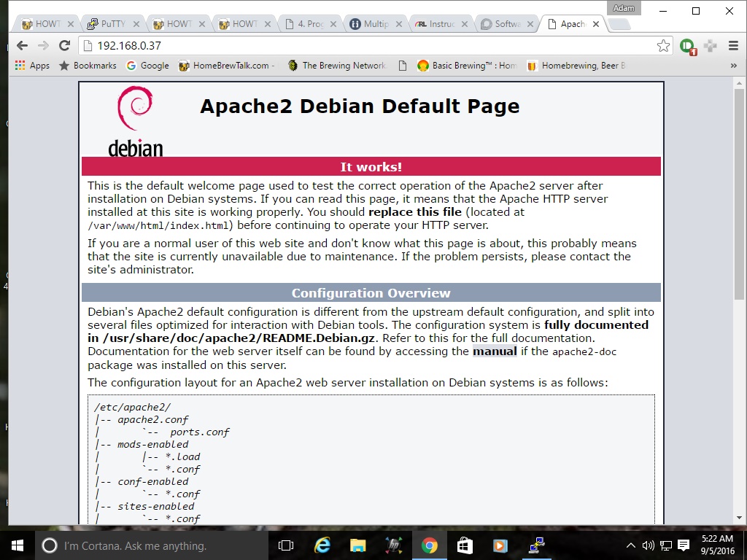
Task: Open a new tab
Action: pos(619,24)
